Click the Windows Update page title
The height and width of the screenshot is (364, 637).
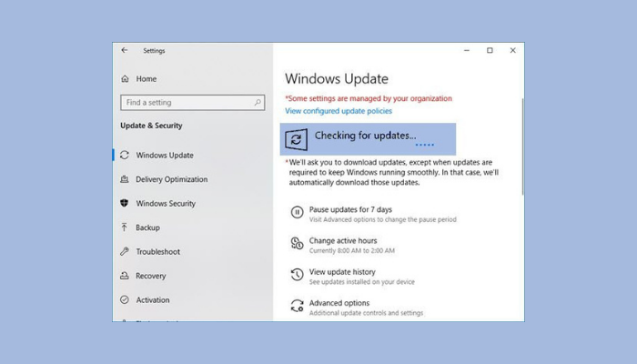tap(337, 79)
